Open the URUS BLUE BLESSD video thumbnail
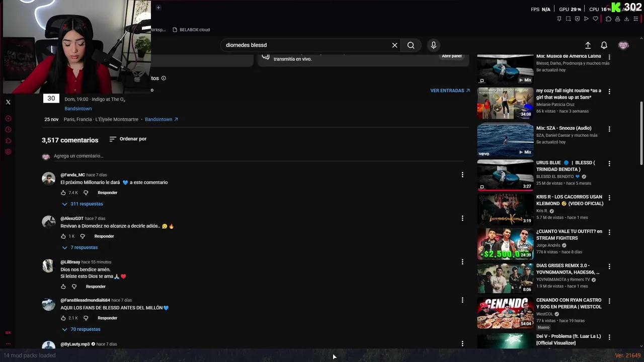The height and width of the screenshot is (362, 644). [x=505, y=175]
